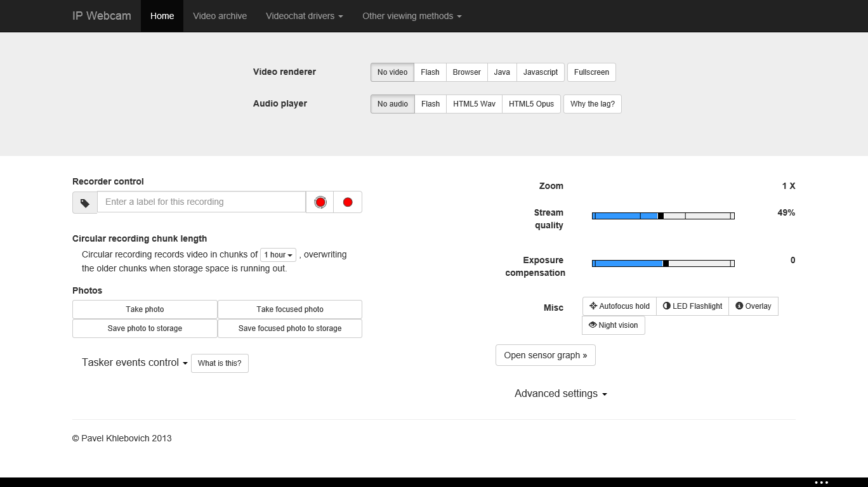Select the No audio option
Image resolution: width=868 pixels, height=487 pixels.
[393, 104]
